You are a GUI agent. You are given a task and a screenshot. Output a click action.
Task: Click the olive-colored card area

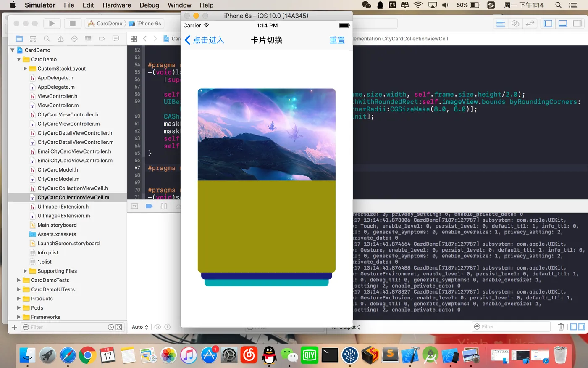[266, 226]
